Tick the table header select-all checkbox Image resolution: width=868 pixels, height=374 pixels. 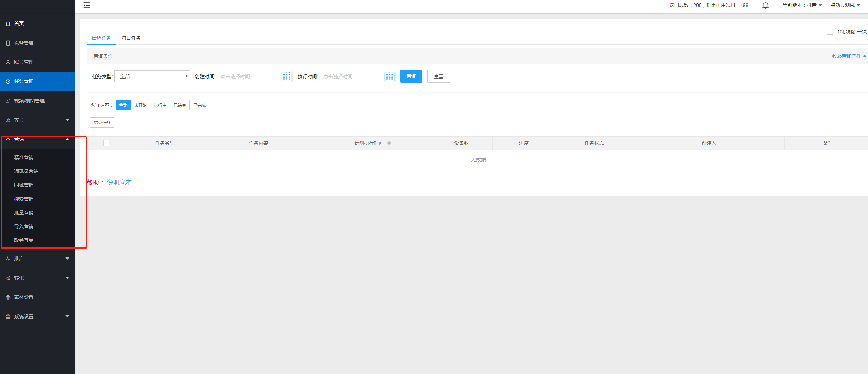106,143
